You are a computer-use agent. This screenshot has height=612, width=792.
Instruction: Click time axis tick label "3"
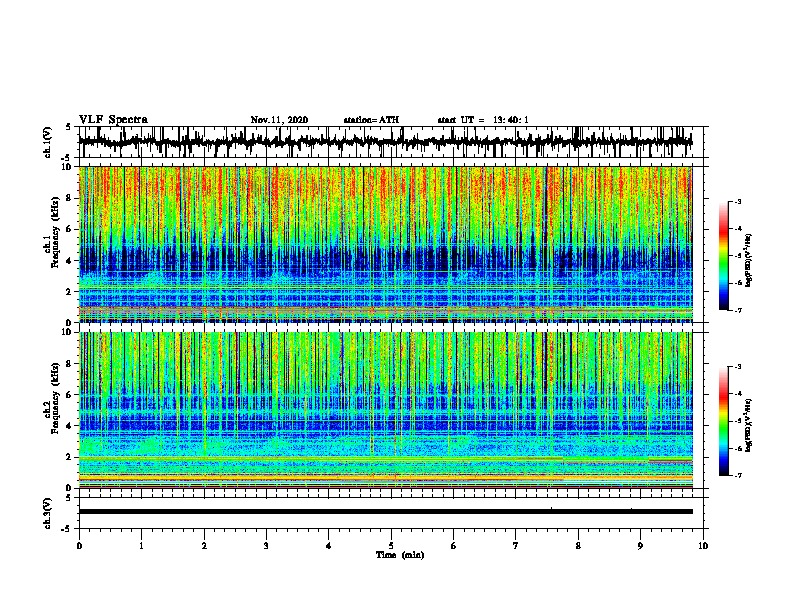(x=266, y=546)
